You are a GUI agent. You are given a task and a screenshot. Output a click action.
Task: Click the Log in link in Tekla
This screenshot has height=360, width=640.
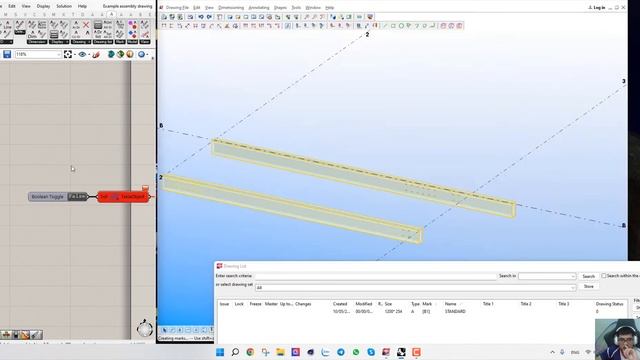click(x=597, y=7)
